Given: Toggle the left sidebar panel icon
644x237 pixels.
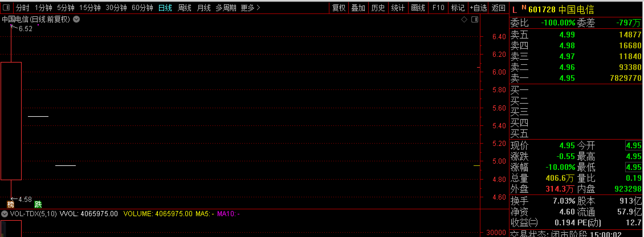Looking at the screenshot, I should 6,8.
